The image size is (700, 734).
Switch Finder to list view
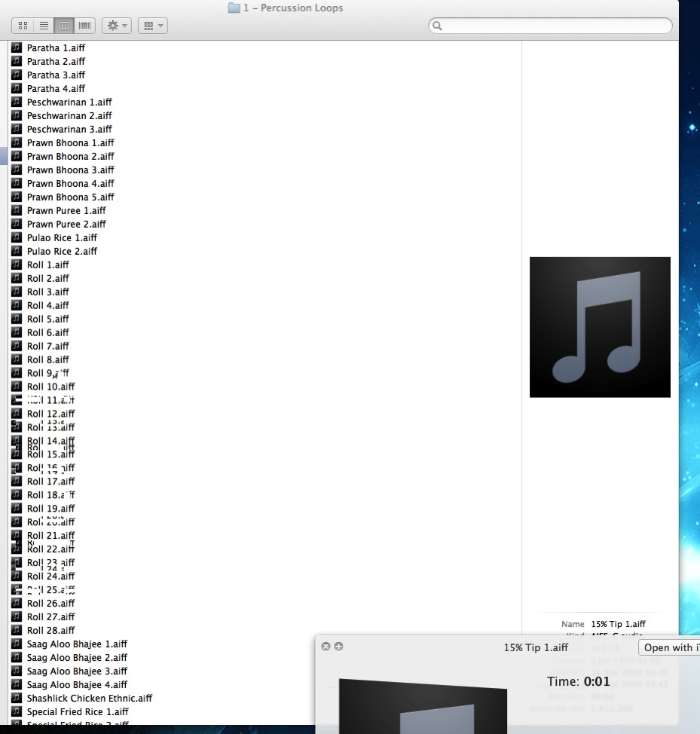(x=44, y=26)
